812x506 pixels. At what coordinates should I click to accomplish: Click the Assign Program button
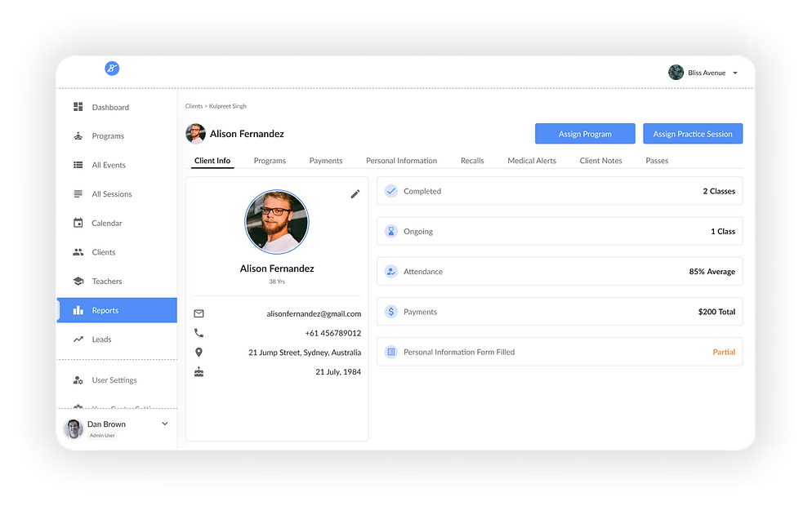(x=585, y=133)
